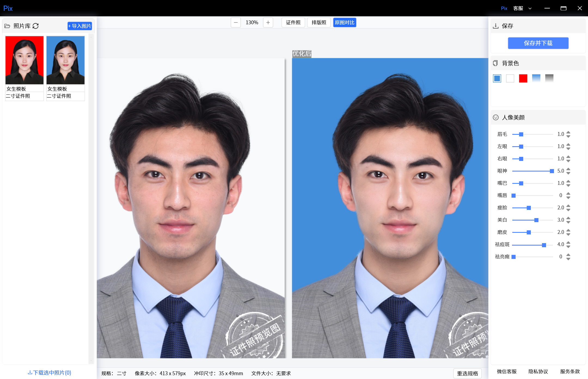Switch to the 证件照 view
Screen dimensions: 588x379
[x=293, y=23]
